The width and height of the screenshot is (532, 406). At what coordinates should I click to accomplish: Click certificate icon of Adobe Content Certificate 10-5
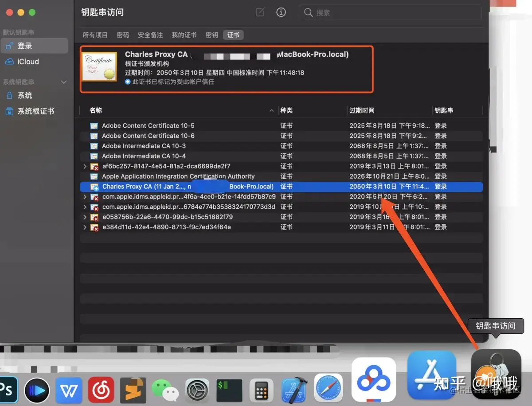click(x=94, y=126)
